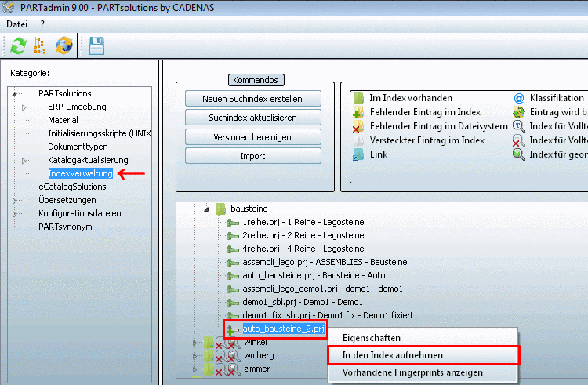Click the Import button
Screen dimensions: 588x385
(x=252, y=156)
